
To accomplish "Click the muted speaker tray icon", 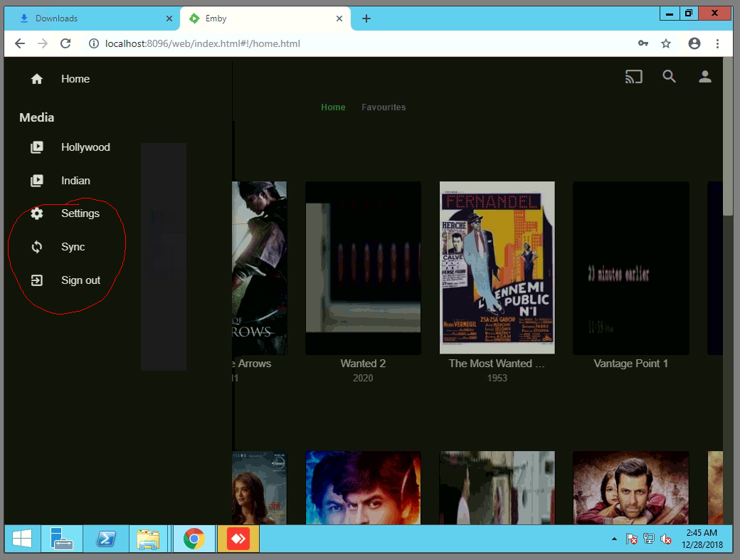I will pyautogui.click(x=666, y=539).
